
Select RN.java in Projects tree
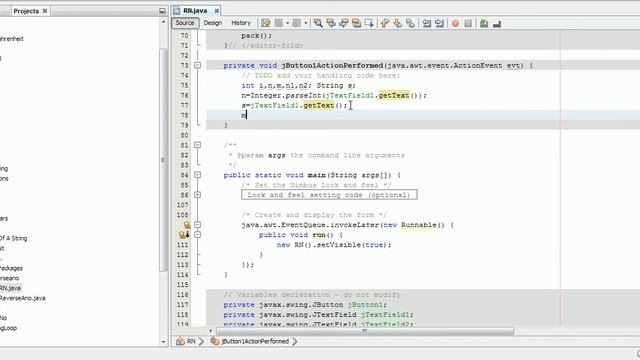click(x=10, y=288)
